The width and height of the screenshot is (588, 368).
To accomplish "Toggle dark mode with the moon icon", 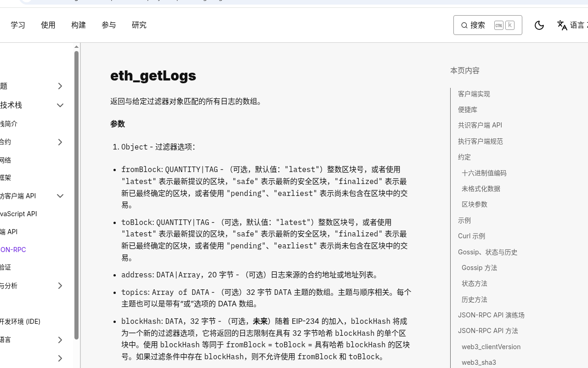I will click(539, 25).
